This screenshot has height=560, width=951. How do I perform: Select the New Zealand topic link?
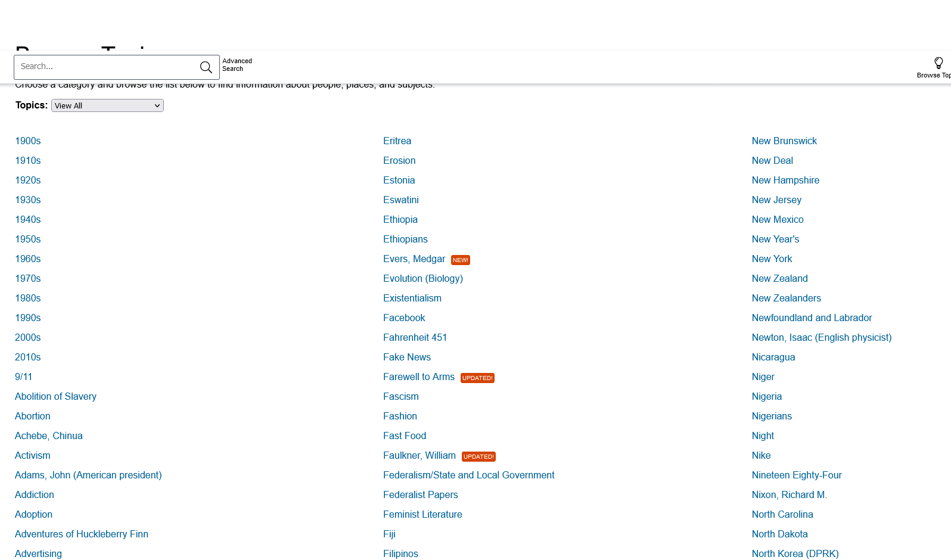779,279
